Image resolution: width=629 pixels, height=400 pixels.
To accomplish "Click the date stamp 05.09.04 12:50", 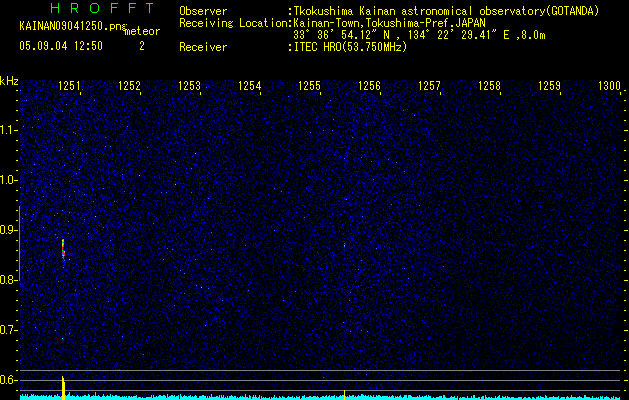I will coord(61,46).
